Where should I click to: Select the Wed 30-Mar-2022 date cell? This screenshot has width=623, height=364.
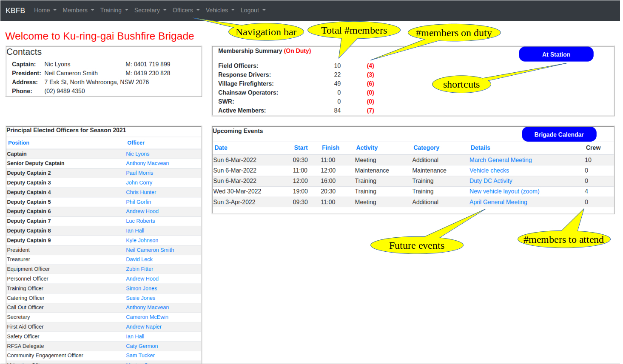pyautogui.click(x=237, y=191)
